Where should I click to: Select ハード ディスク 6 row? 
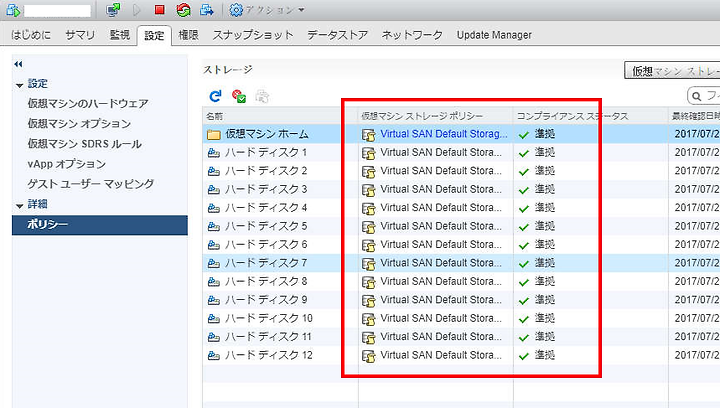click(x=461, y=245)
